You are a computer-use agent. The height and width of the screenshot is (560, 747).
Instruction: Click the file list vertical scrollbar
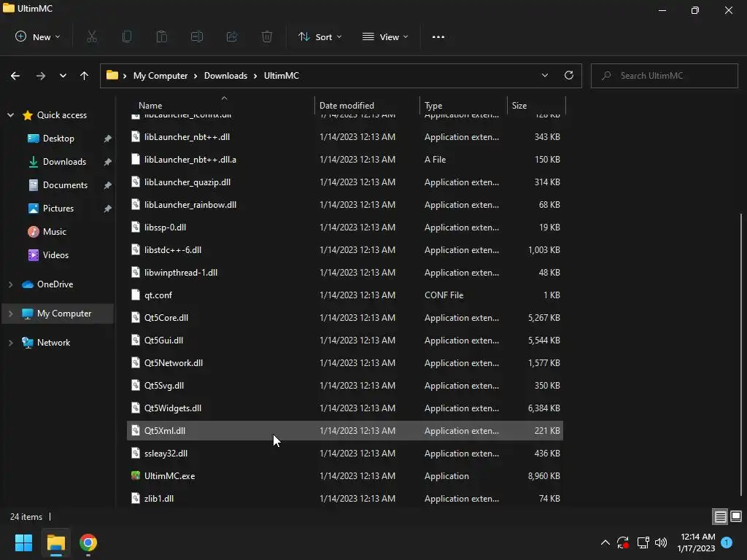pos(741,355)
